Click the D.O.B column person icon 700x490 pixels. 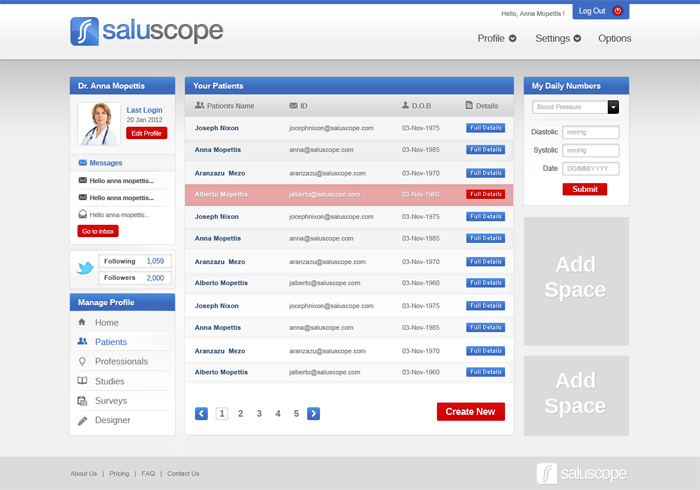[405, 105]
